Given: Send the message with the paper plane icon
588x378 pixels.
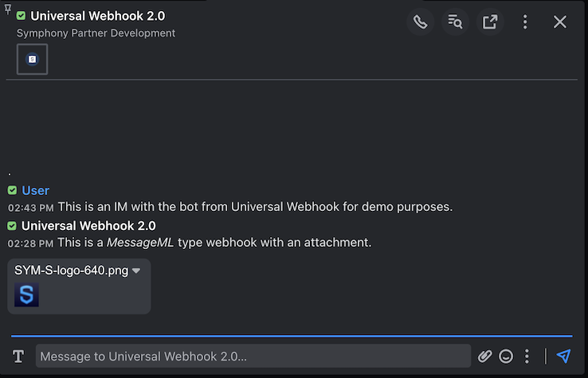Looking at the screenshot, I should point(563,356).
